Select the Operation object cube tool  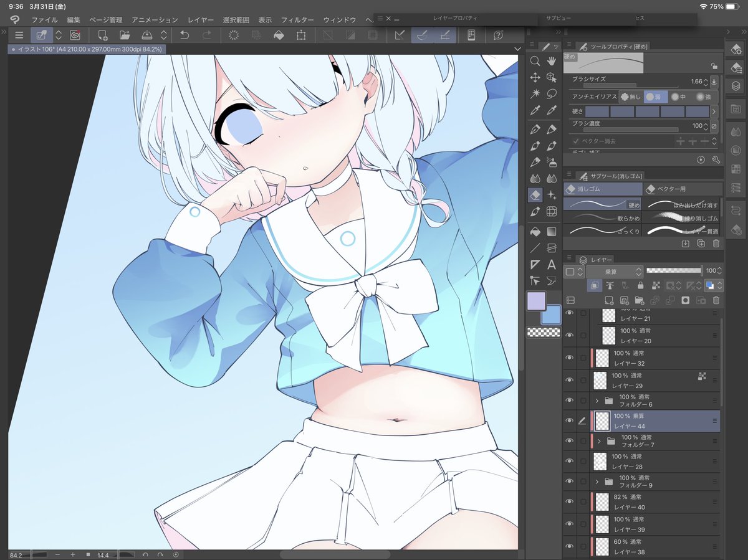coord(551,77)
